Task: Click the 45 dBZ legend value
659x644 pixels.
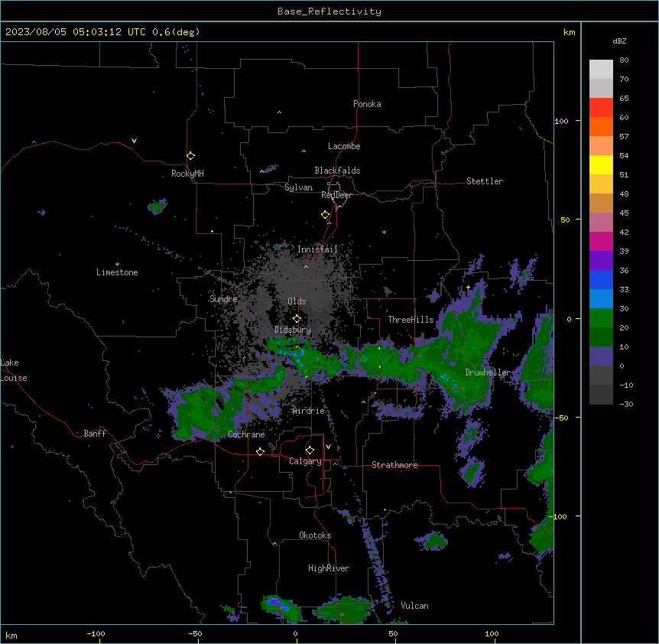Action: click(624, 213)
